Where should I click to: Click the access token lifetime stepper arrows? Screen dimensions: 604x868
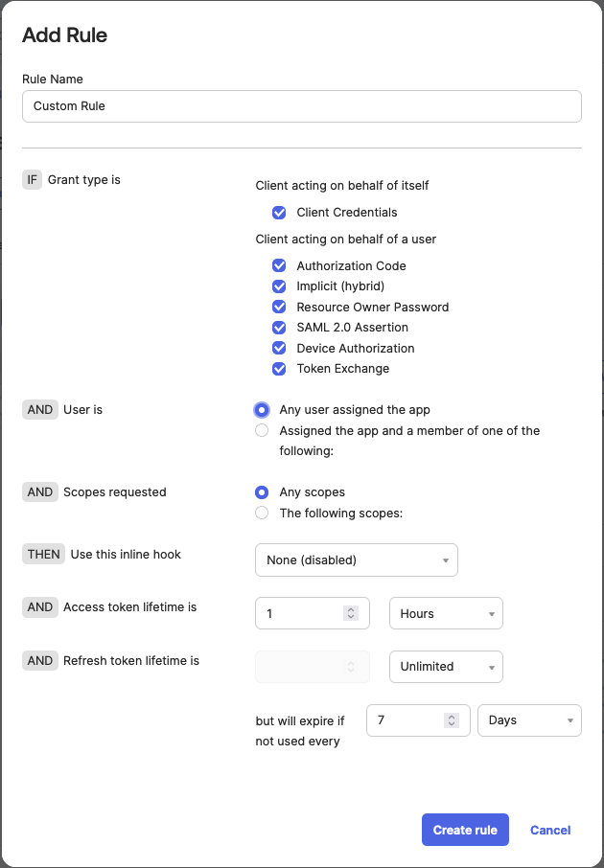click(x=351, y=614)
